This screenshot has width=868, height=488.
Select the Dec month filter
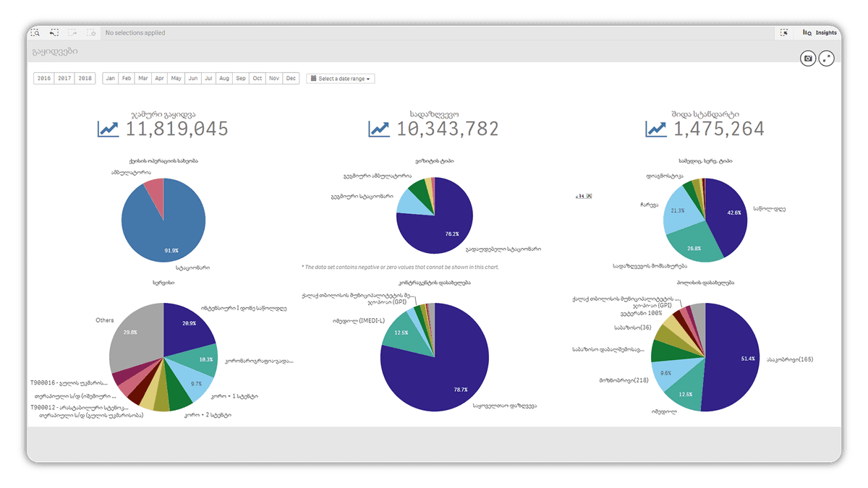pyautogui.click(x=291, y=78)
